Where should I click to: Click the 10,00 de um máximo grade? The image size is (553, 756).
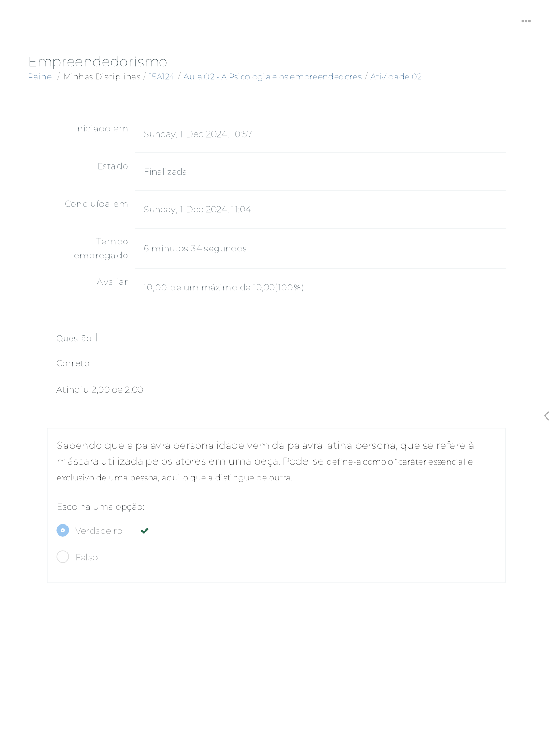[x=223, y=288]
